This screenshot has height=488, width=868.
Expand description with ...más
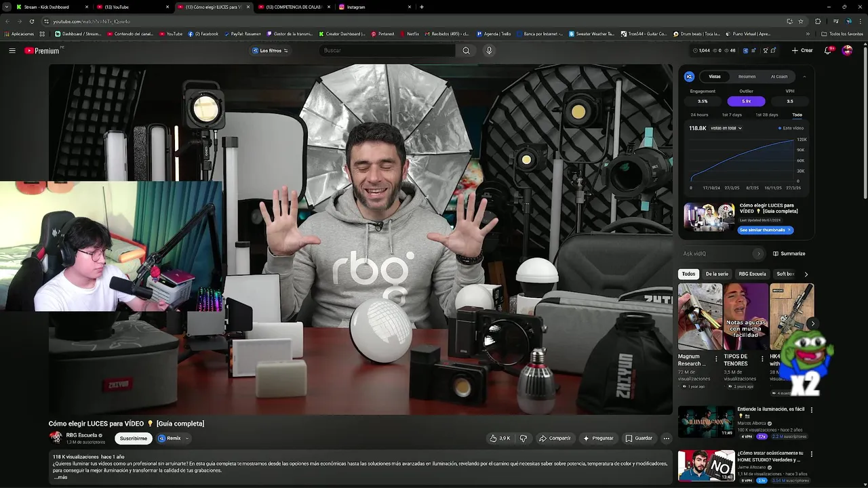[x=60, y=477]
